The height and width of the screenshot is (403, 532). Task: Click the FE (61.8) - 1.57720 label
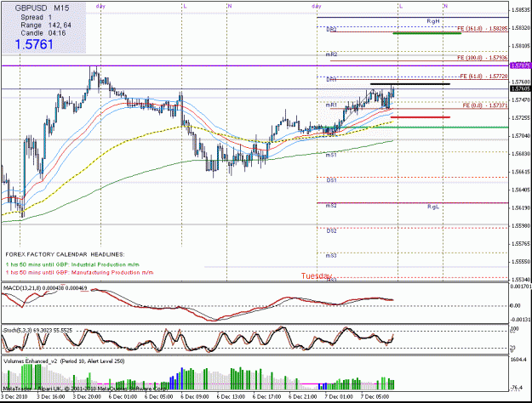point(483,77)
